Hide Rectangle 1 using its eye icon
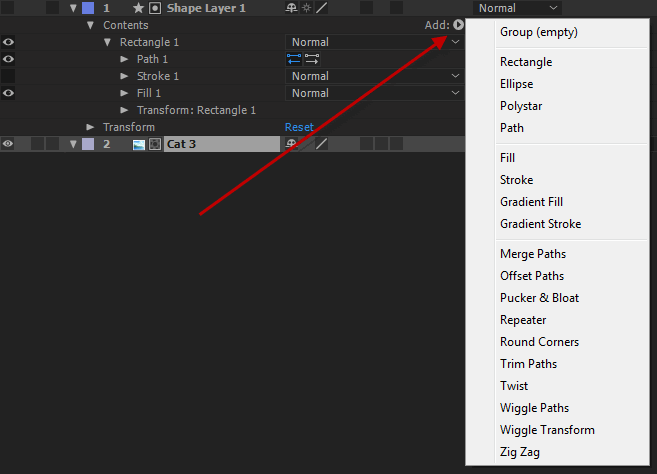Screen dimensions: 657x474 [x=8, y=42]
